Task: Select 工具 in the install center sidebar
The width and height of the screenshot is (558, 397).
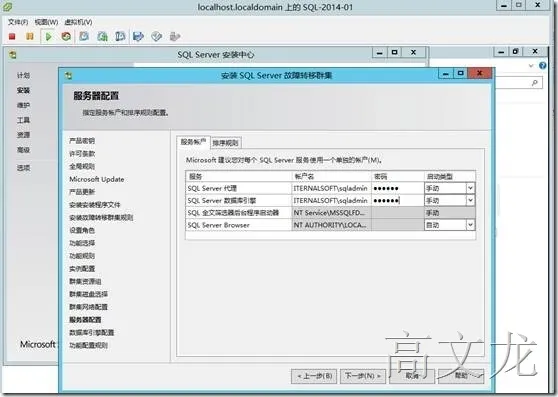Action: 23,120
